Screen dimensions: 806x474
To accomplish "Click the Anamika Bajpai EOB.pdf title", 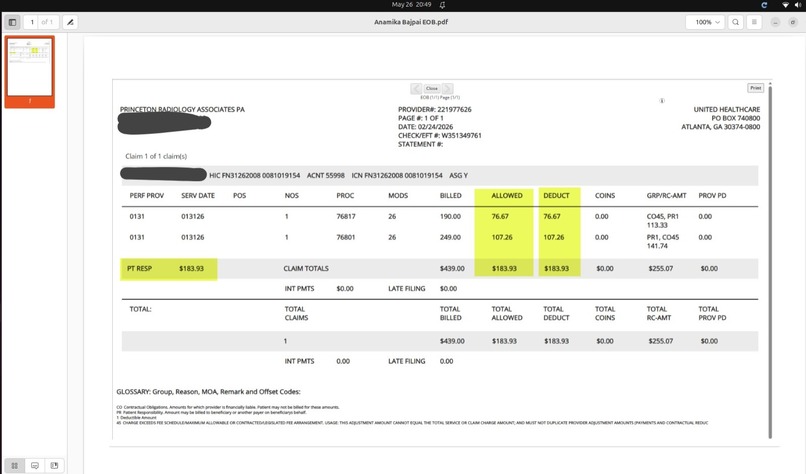I will [x=411, y=22].
